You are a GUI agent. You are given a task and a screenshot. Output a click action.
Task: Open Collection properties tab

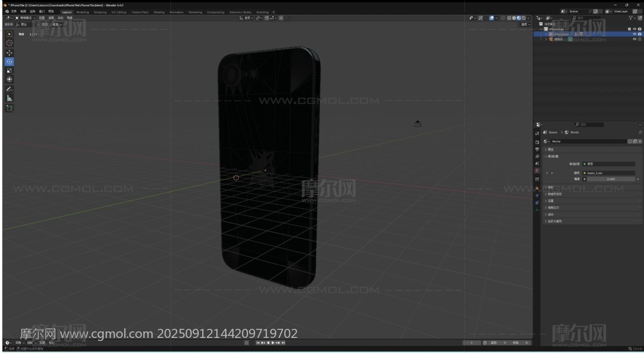(x=537, y=179)
